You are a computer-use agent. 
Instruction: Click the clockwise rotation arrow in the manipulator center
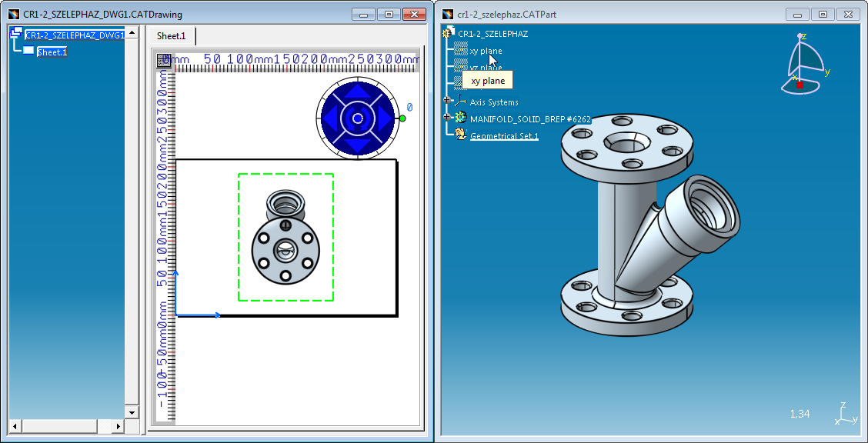pos(366,118)
